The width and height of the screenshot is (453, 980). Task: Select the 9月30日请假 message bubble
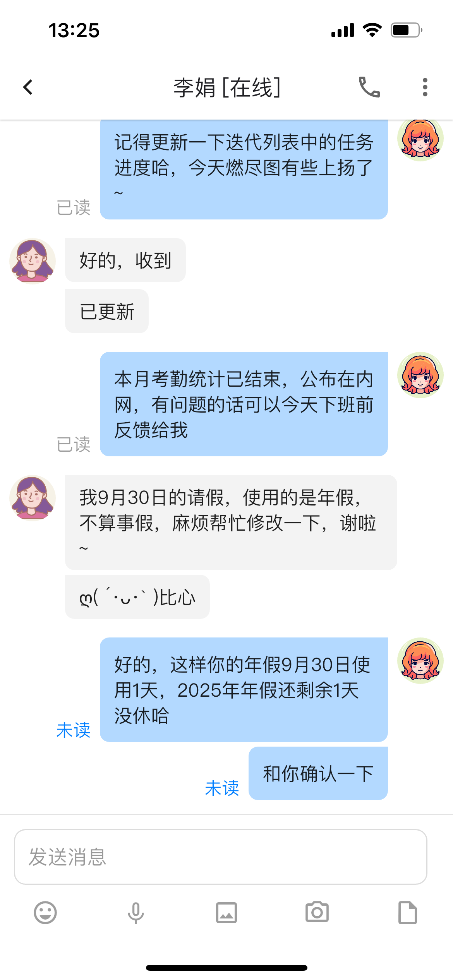[x=231, y=523]
